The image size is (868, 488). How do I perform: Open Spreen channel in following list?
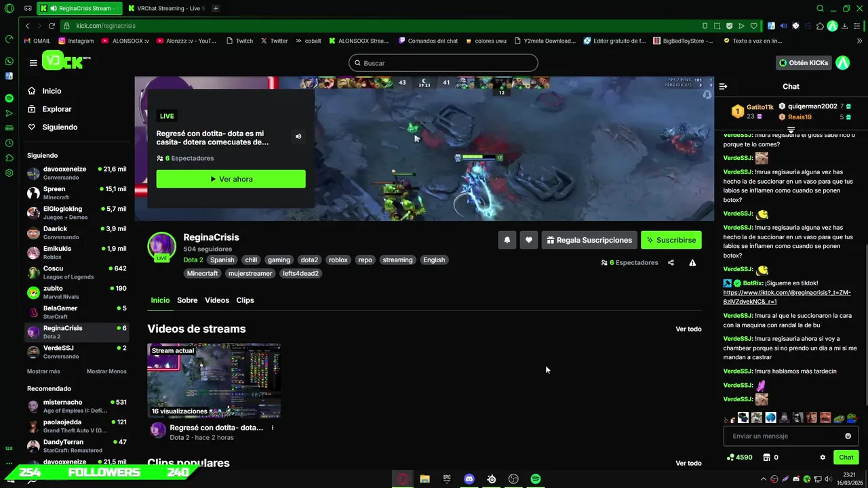(77, 192)
